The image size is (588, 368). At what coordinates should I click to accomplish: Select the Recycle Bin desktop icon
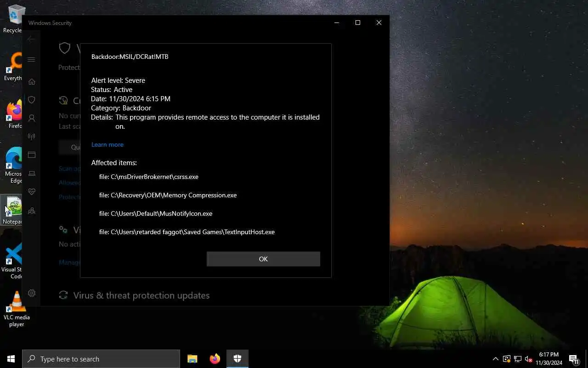click(x=14, y=19)
